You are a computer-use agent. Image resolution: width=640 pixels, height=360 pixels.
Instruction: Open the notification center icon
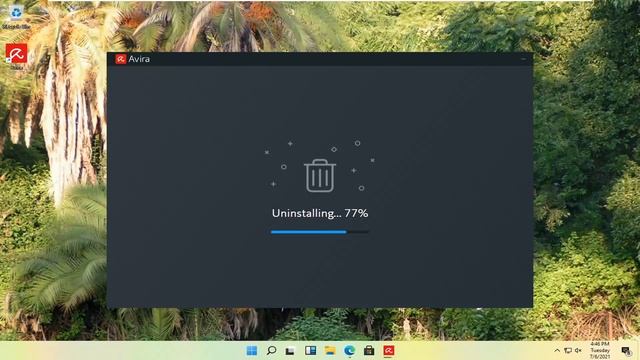point(626,350)
